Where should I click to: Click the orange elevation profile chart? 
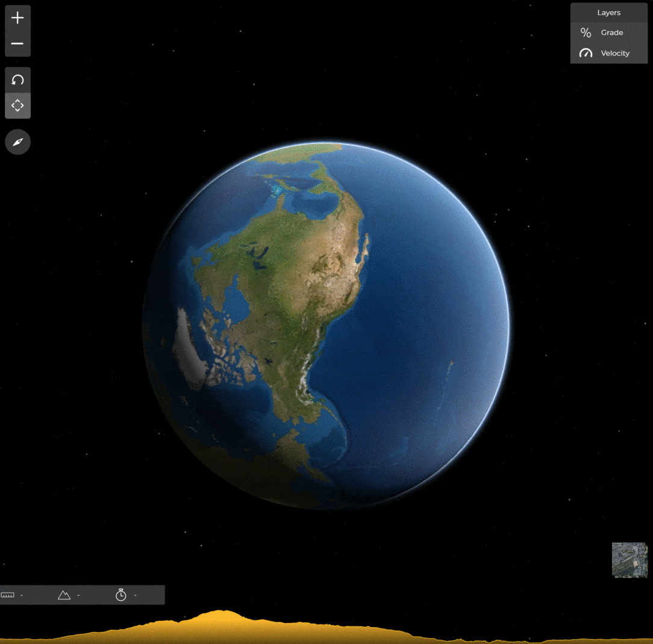coord(326,627)
